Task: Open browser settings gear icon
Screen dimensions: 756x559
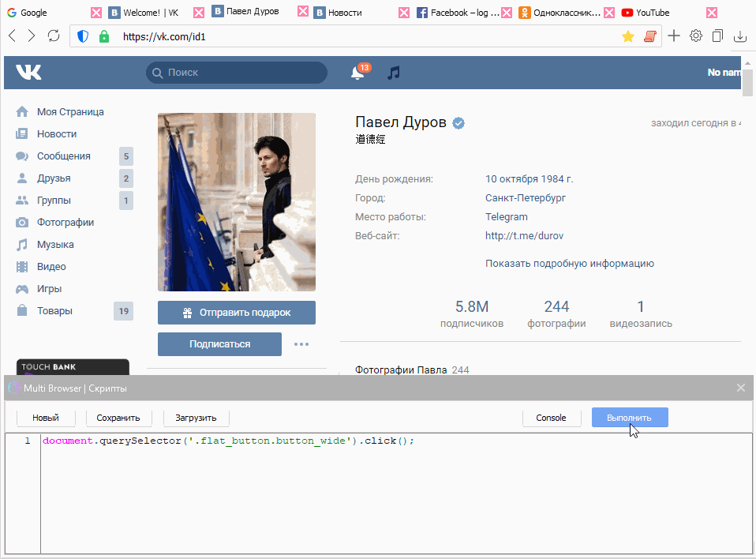Action: click(695, 36)
